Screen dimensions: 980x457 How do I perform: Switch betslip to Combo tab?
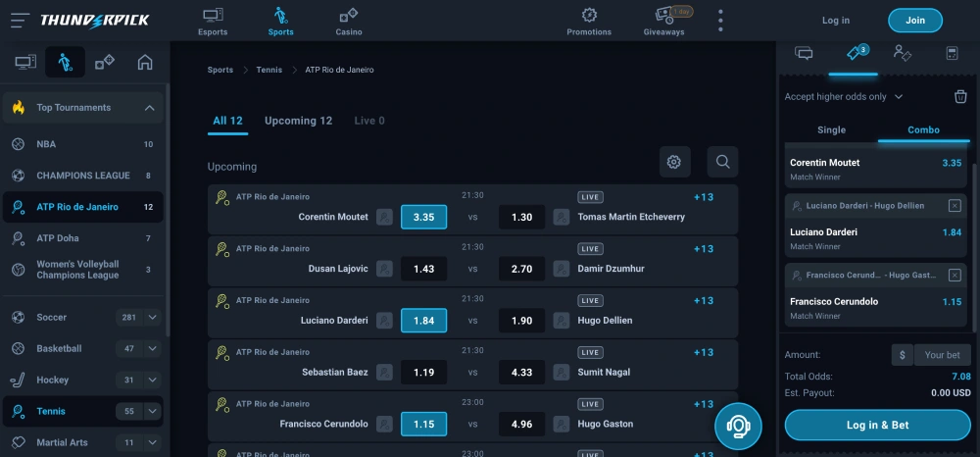pyautogui.click(x=924, y=130)
